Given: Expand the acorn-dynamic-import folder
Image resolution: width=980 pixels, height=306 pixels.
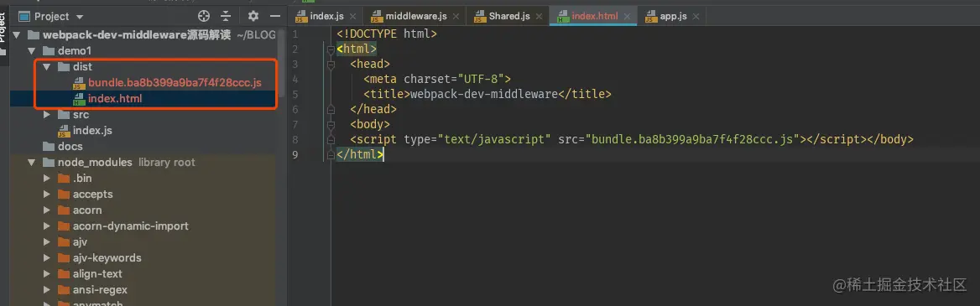Looking at the screenshot, I should point(47,226).
